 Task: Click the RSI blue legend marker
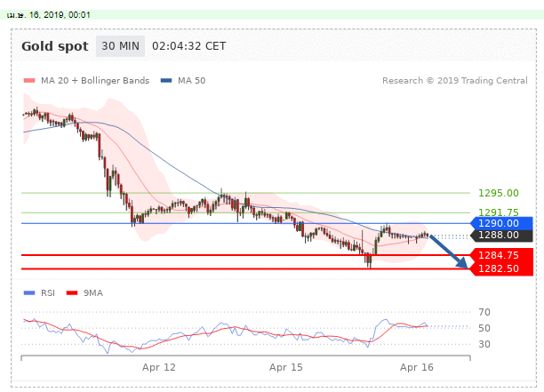coord(28,292)
